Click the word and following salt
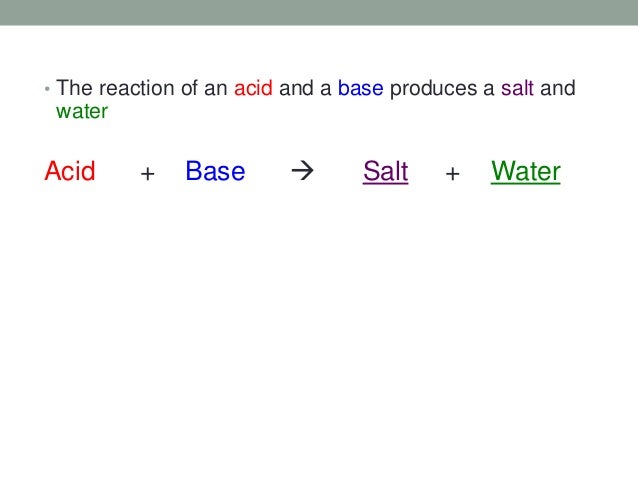This screenshot has height=479, width=638. [x=558, y=88]
